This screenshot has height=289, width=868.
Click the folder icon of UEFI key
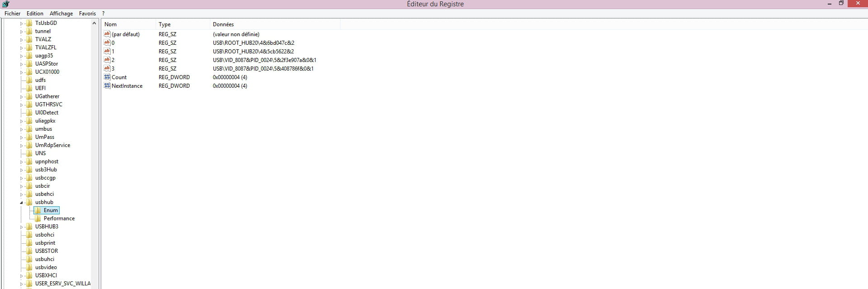29,88
